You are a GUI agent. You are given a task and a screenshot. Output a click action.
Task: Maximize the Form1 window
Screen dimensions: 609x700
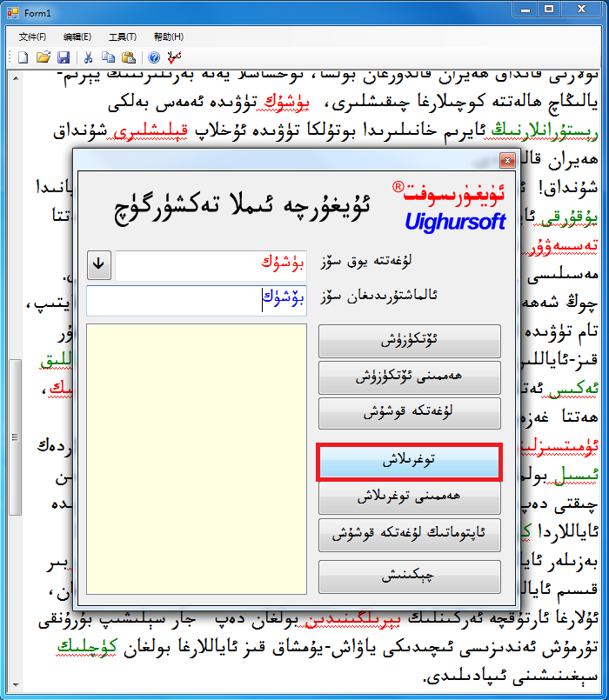[549, 10]
